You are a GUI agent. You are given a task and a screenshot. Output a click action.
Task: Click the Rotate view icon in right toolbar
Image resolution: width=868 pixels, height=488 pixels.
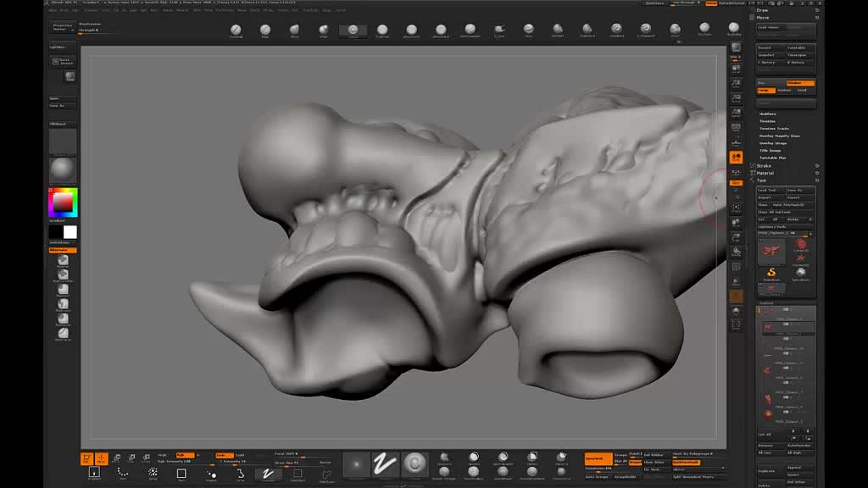pos(736,252)
